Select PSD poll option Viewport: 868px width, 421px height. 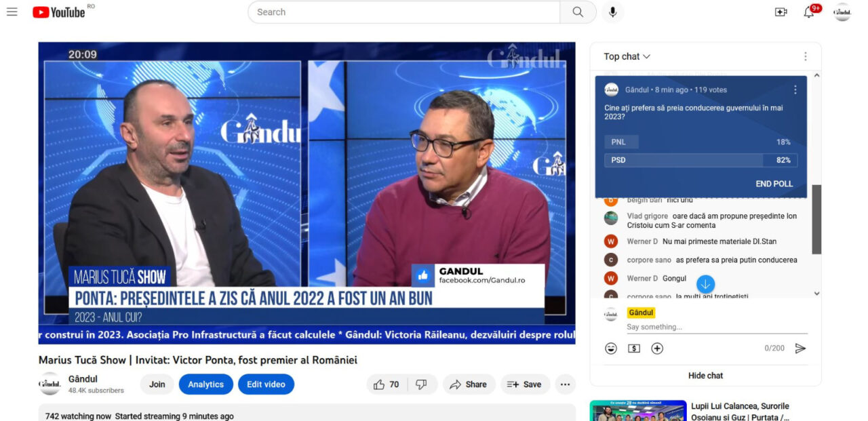701,161
